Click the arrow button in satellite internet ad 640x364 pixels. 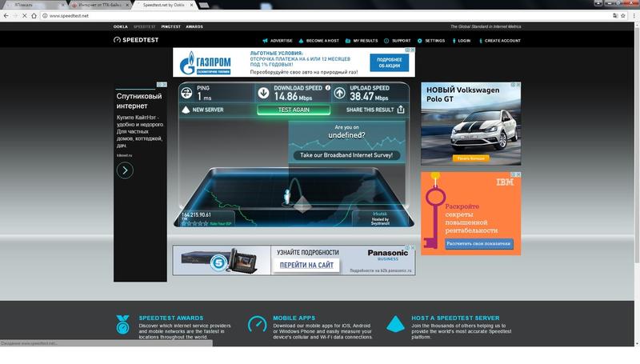[125, 170]
